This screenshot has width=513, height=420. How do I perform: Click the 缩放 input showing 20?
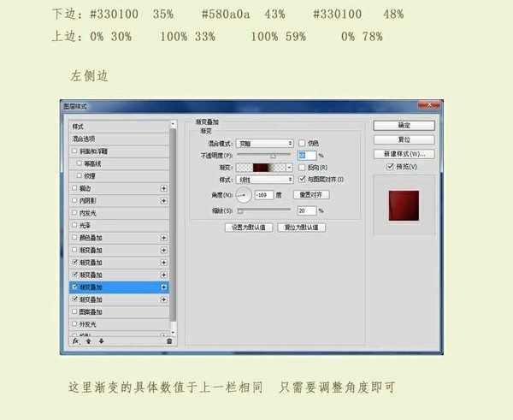pos(307,210)
